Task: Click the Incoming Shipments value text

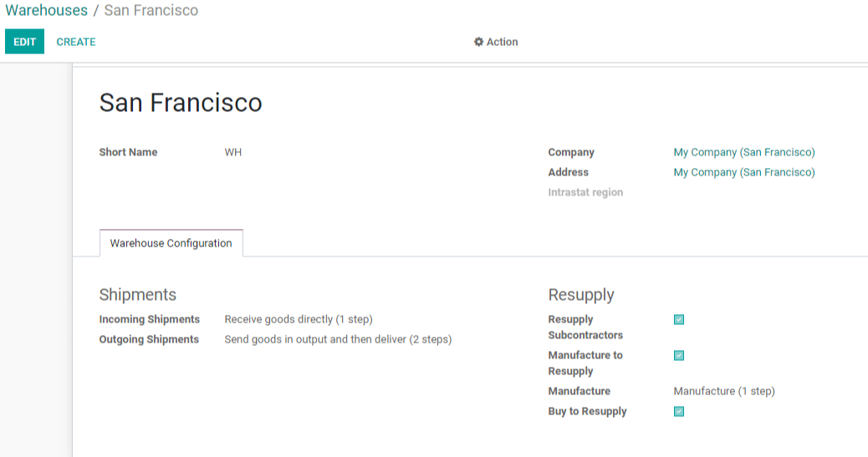Action: point(299,319)
